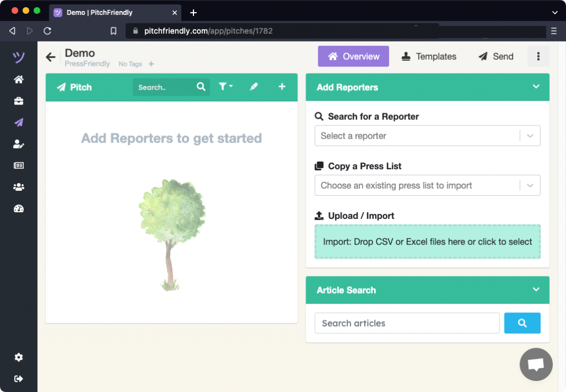This screenshot has height=392, width=566.
Task: Open settings gear in sidebar
Action: pyautogui.click(x=19, y=358)
